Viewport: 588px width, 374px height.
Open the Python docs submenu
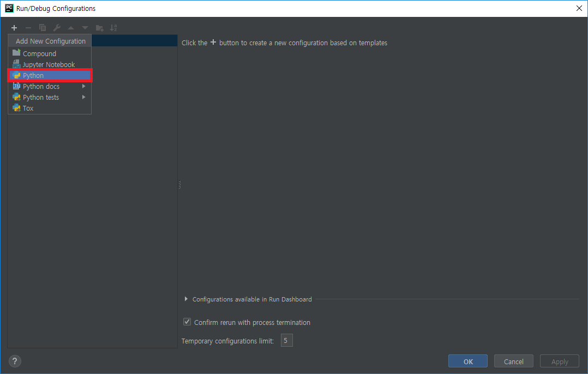pyautogui.click(x=50, y=86)
